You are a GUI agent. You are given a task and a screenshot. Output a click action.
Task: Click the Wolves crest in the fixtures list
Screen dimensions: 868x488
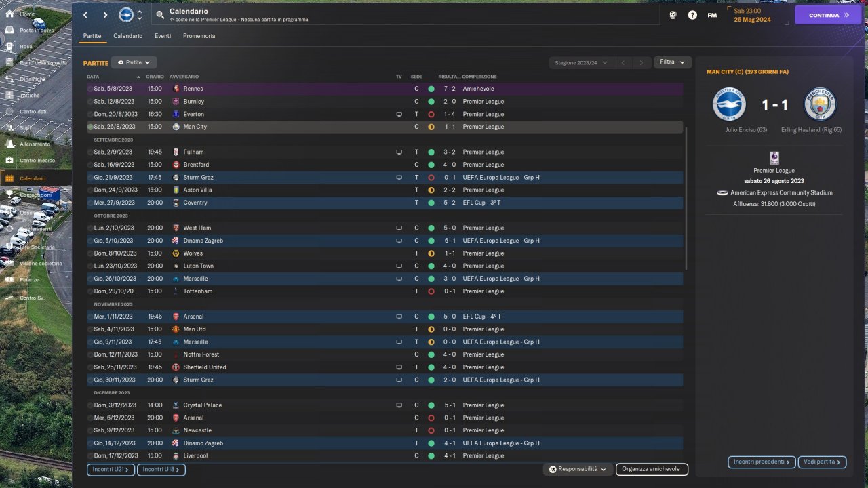pos(176,253)
